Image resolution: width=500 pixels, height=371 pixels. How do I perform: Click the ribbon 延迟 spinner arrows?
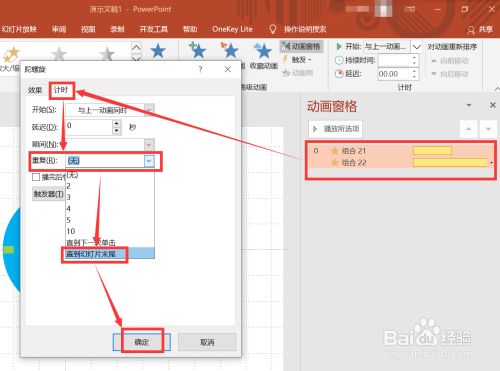pyautogui.click(x=414, y=74)
